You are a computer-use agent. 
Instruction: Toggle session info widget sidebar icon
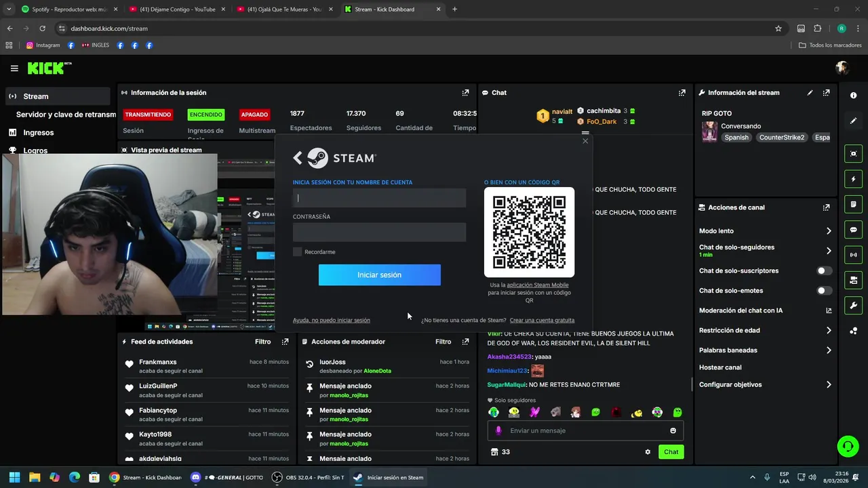point(853,205)
